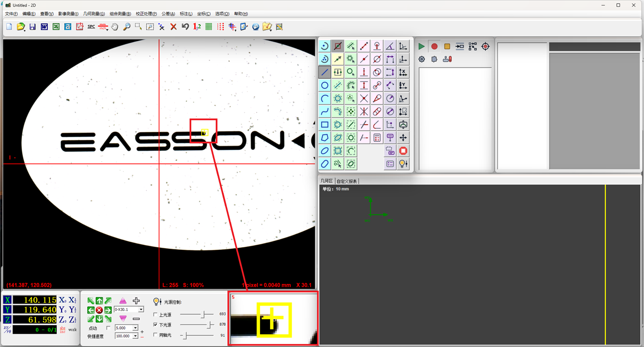644x347 pixels.
Task: Export measurement data to Excel
Action: pyautogui.click(x=56, y=27)
